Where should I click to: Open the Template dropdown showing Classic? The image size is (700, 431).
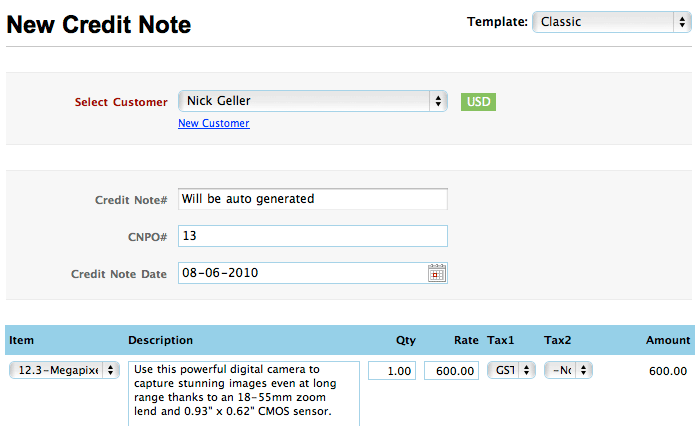pyautogui.click(x=612, y=22)
